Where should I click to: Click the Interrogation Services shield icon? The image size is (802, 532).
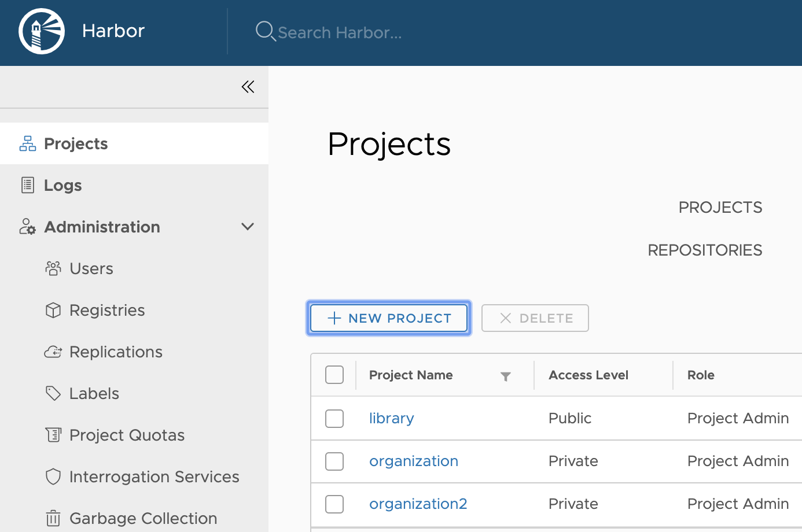53,476
